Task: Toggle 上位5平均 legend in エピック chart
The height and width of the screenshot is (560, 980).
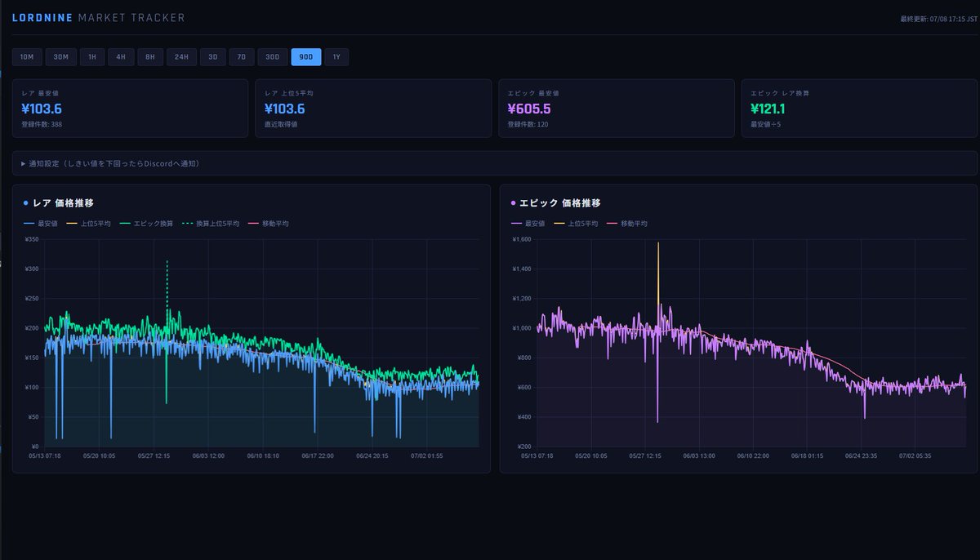Action: 575,224
